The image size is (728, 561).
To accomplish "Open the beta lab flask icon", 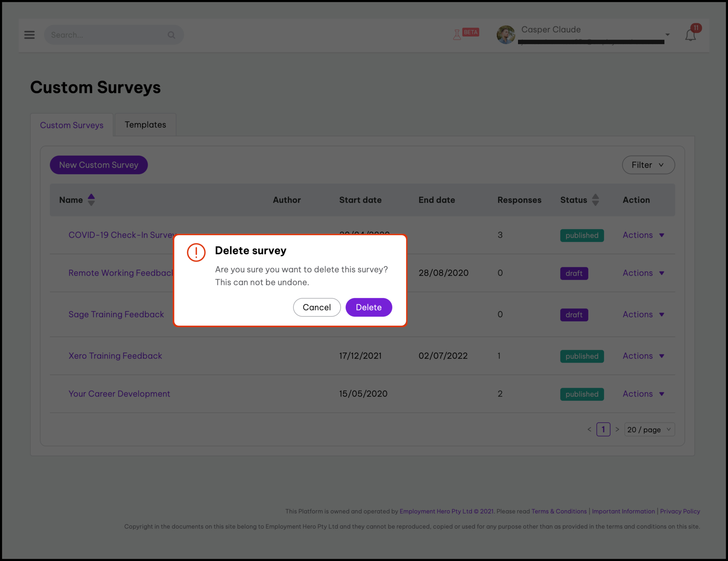I will point(457,34).
